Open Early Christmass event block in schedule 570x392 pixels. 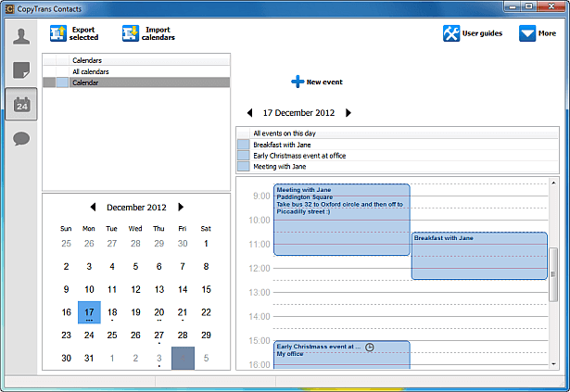tap(342, 355)
